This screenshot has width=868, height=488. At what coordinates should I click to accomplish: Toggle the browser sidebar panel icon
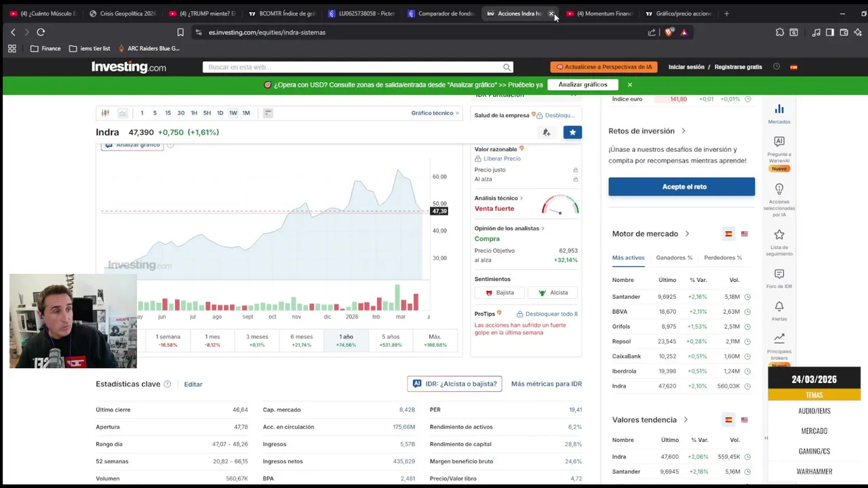click(x=829, y=32)
